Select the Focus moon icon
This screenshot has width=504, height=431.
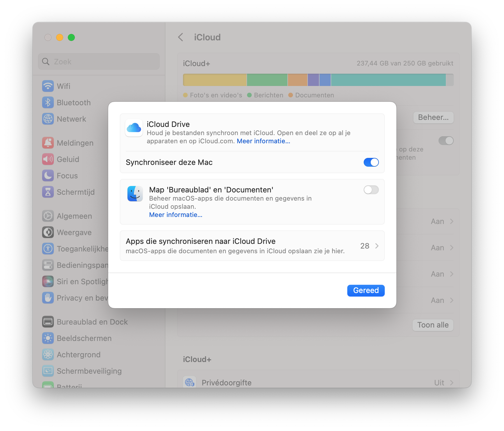[48, 175]
